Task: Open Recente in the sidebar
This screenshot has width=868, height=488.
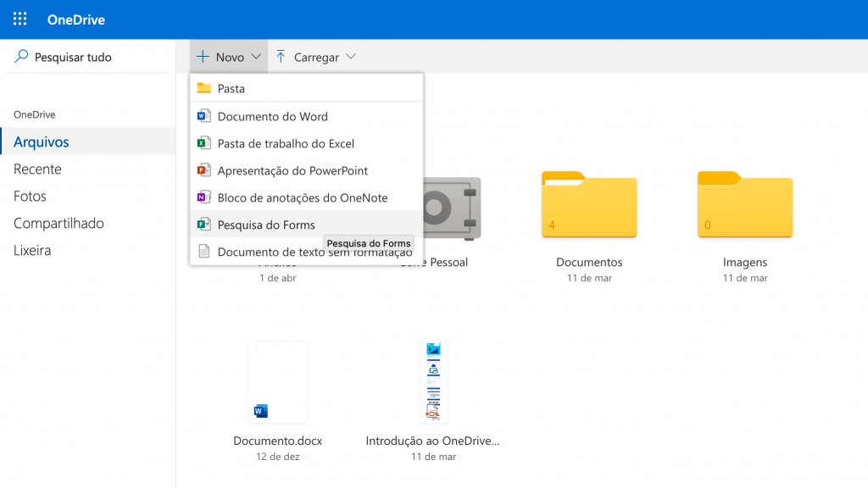Action: click(x=88, y=169)
